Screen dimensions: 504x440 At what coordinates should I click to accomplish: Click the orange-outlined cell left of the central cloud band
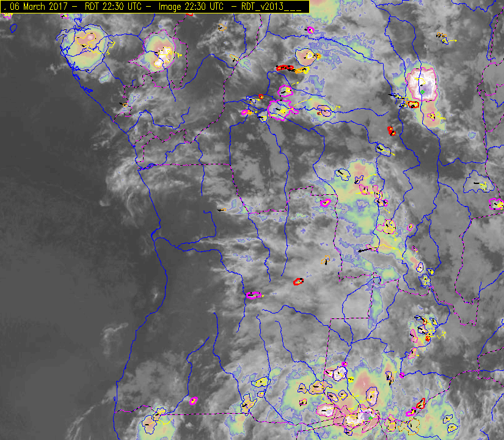326,260
